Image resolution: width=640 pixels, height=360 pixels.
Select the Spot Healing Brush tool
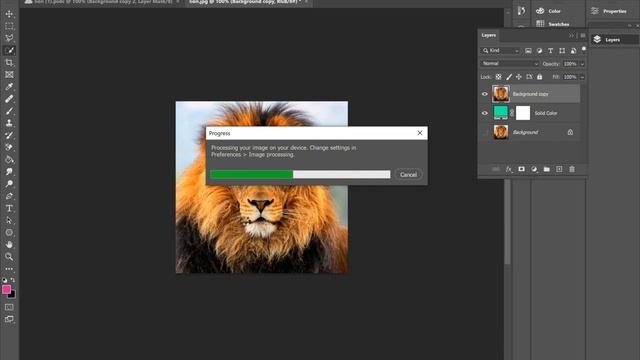tap(9, 99)
